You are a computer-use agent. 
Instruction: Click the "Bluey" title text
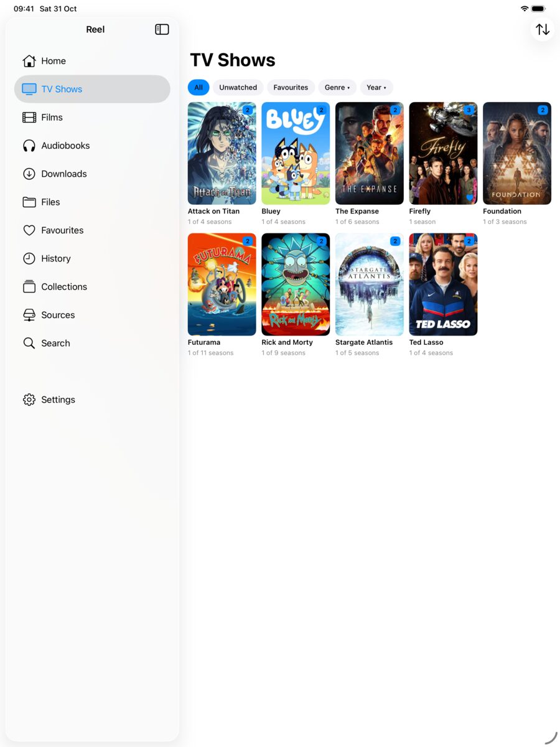pos(271,211)
